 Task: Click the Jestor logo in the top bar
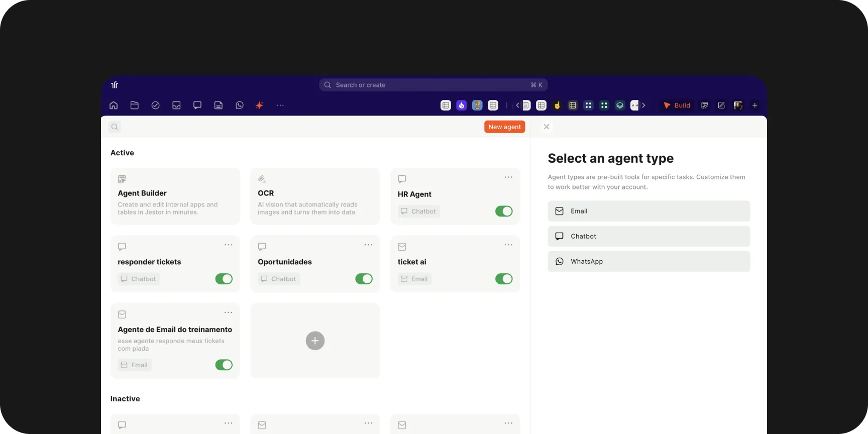[x=115, y=85]
